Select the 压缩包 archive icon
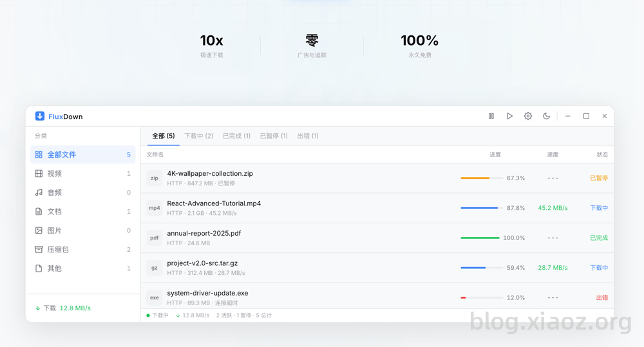This screenshot has width=644, height=347. [x=39, y=249]
